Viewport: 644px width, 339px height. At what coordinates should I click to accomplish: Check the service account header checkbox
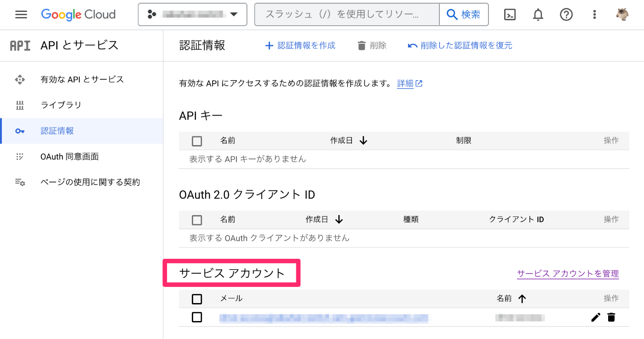(x=197, y=299)
